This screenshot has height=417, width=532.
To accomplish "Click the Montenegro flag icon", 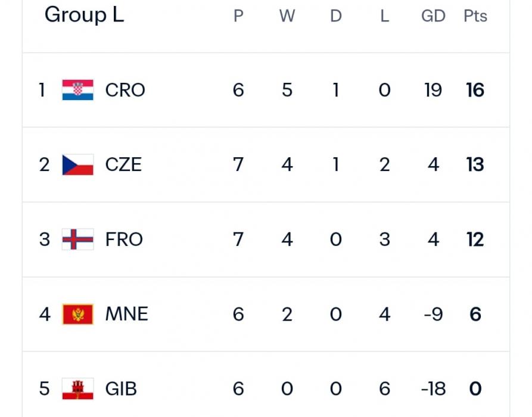I will (x=77, y=314).
